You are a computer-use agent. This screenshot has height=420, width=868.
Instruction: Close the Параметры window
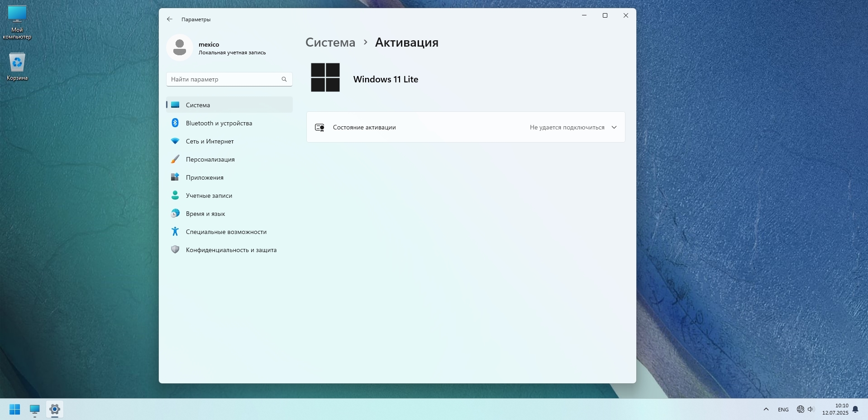point(626,15)
